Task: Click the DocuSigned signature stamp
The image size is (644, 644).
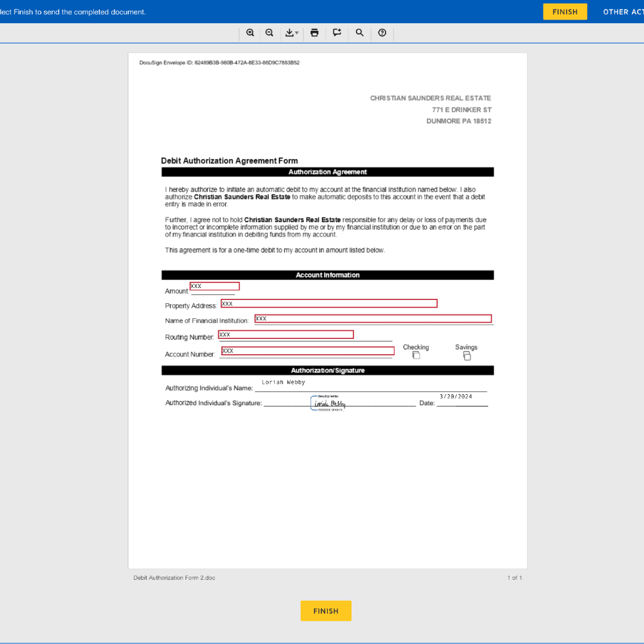Action: pos(328,403)
